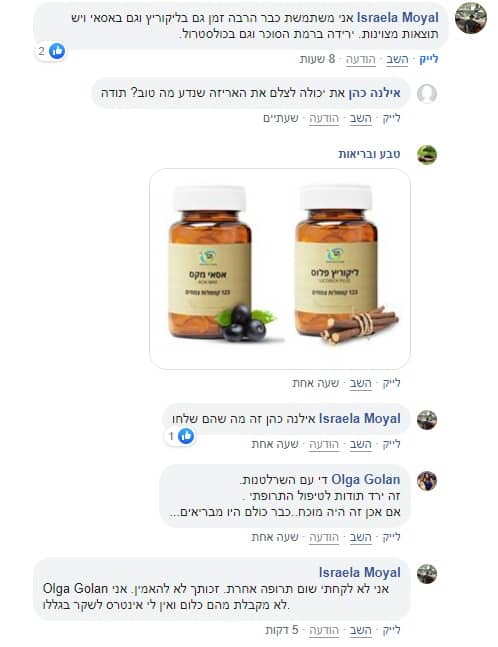Click השב under the product image comment
The width and height of the screenshot is (498, 647).
point(360,383)
